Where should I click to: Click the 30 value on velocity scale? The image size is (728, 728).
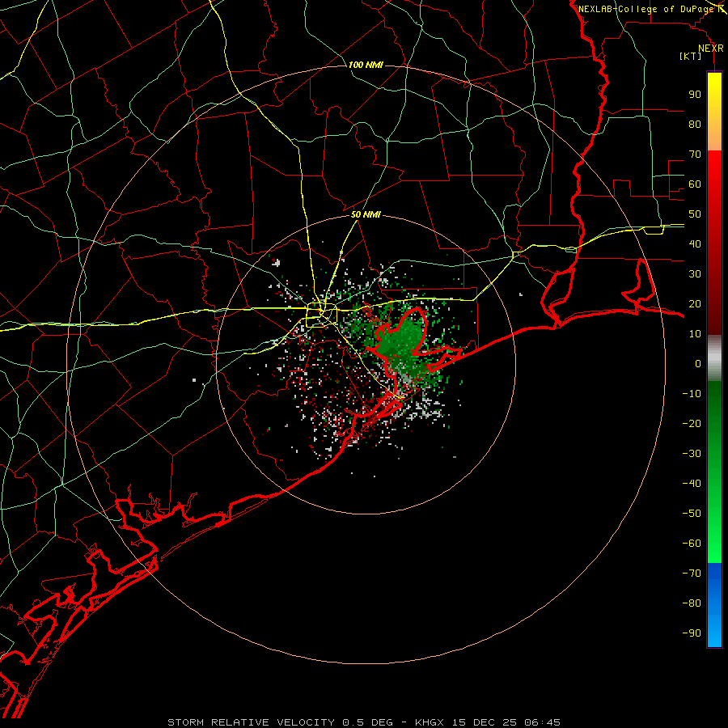pos(695,274)
